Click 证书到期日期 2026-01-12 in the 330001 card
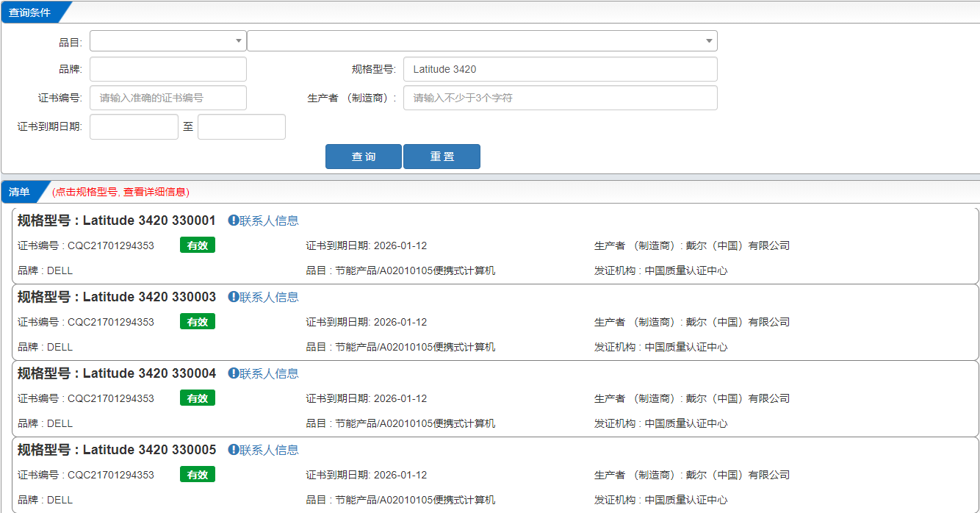This screenshot has width=980, height=513. (367, 245)
